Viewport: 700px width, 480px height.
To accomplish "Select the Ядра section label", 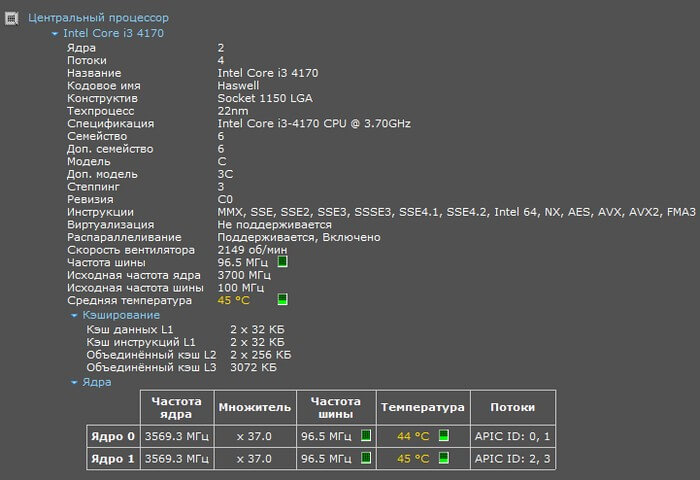I will pos(97,382).
